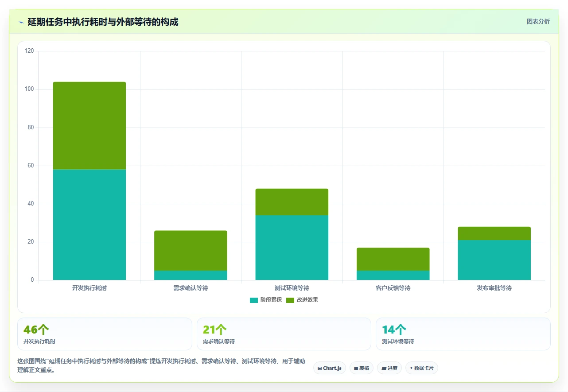Image resolution: width=568 pixels, height=392 pixels.
Task: Click the lightning icon beside the chart title
Action: pyautogui.click(x=21, y=22)
